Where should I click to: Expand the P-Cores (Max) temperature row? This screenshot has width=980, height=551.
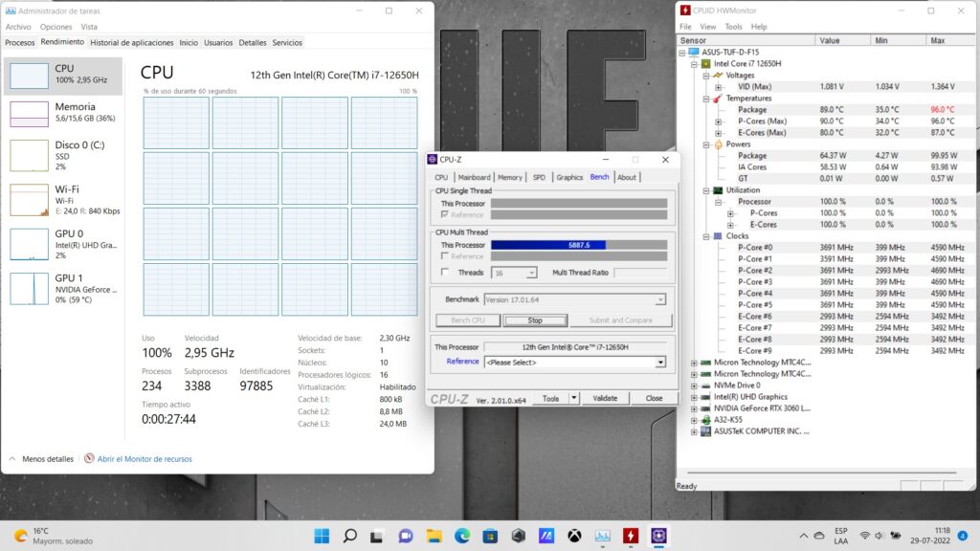coord(718,121)
